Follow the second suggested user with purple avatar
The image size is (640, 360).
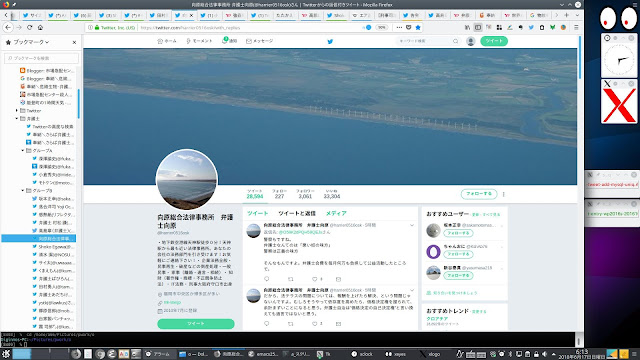click(x=458, y=254)
